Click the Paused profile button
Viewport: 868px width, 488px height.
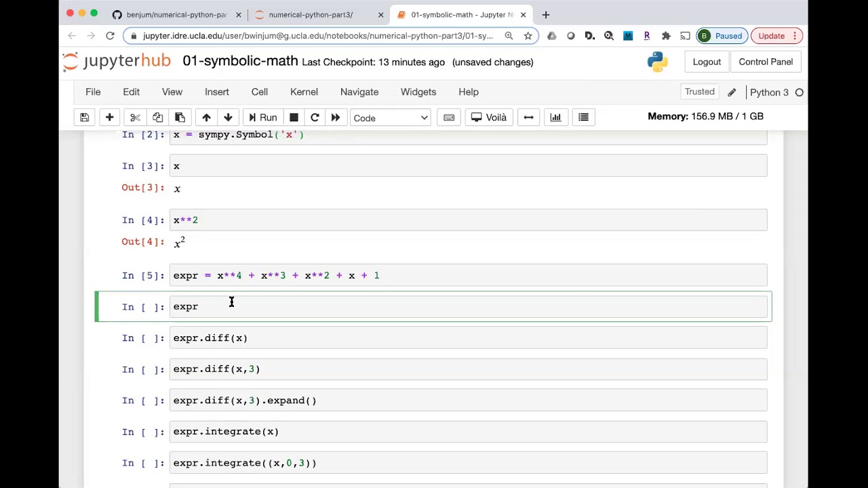pos(722,36)
